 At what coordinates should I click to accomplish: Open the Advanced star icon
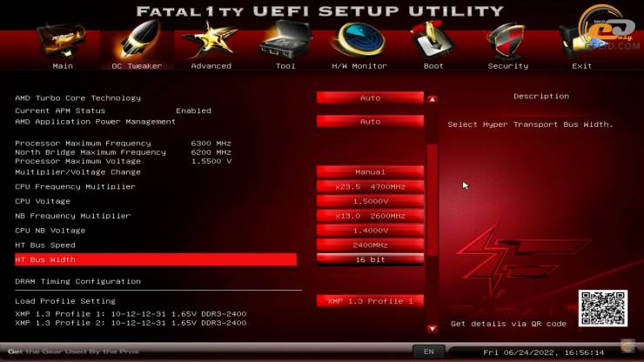click(211, 40)
